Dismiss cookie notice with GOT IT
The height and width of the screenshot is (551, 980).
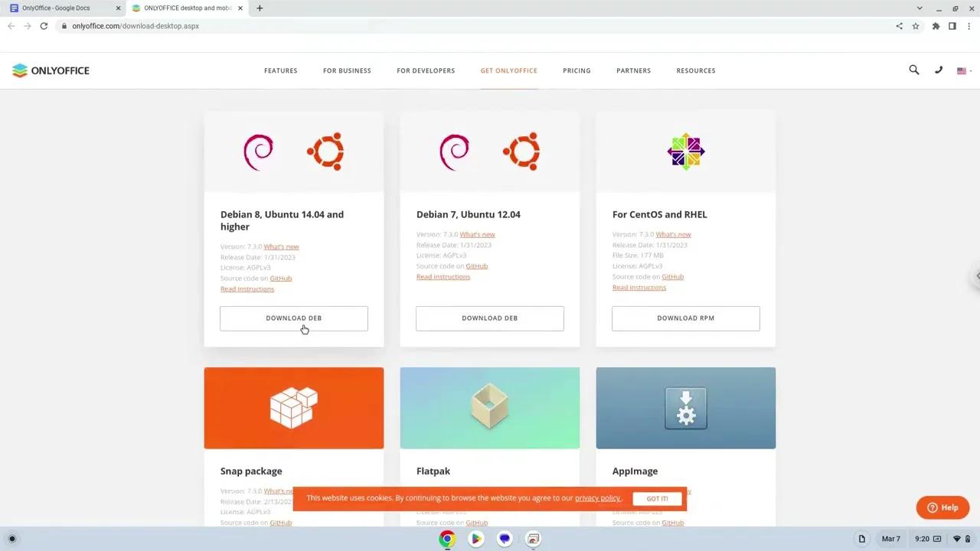(657, 498)
